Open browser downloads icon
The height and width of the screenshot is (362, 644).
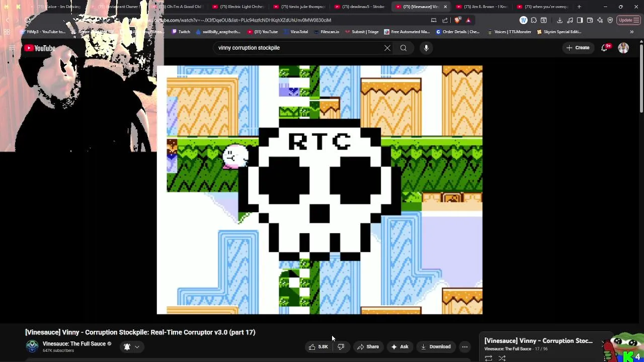(559, 20)
